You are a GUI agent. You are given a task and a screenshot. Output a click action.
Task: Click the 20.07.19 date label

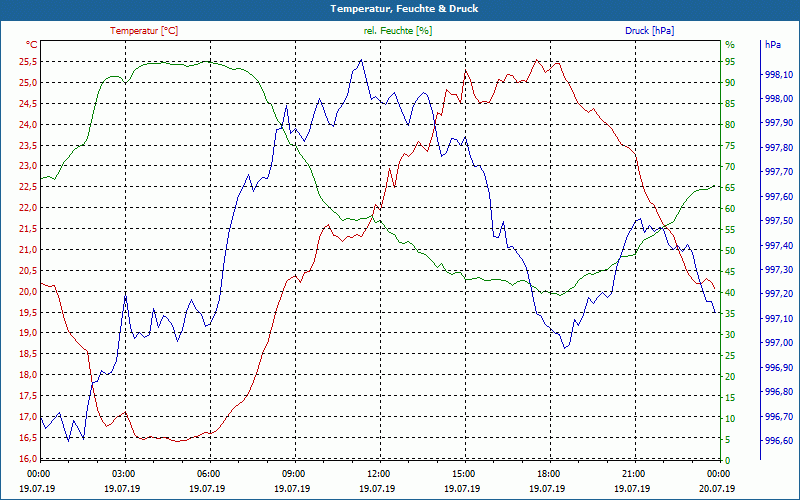click(x=718, y=488)
